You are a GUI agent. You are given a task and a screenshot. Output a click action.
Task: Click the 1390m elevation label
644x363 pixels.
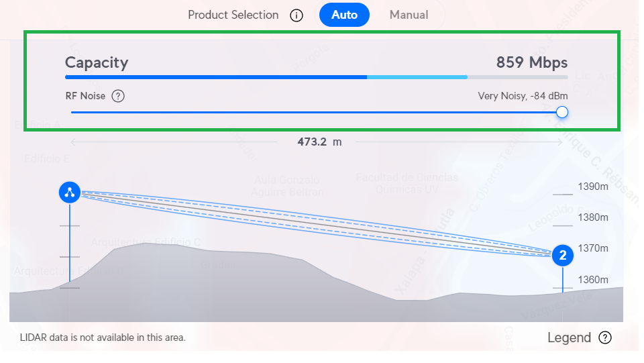point(593,187)
